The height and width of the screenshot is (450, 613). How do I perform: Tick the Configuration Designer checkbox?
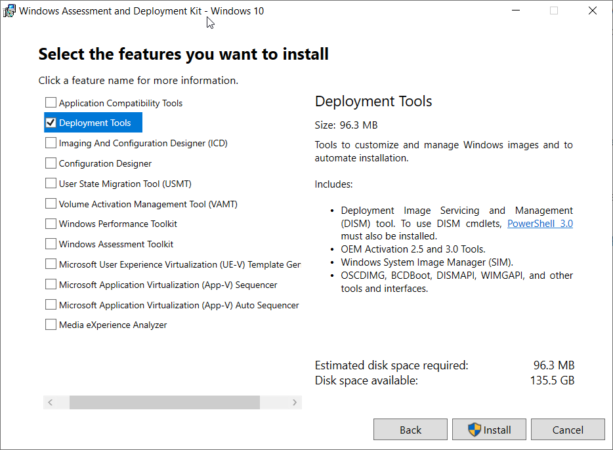click(50, 163)
